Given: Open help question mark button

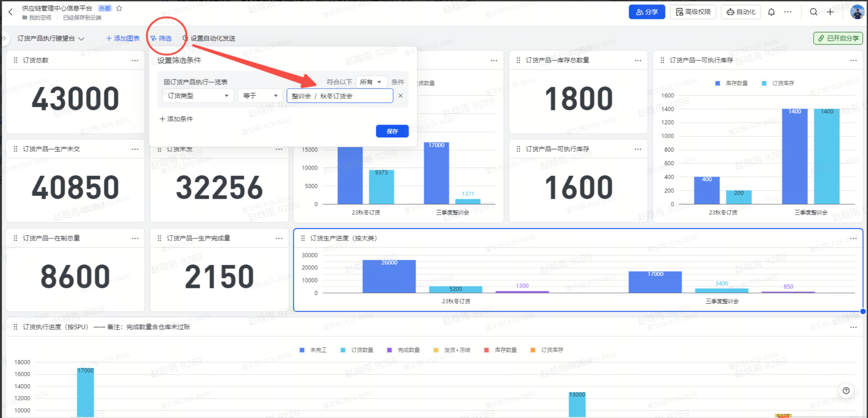Looking at the screenshot, I should [x=846, y=390].
